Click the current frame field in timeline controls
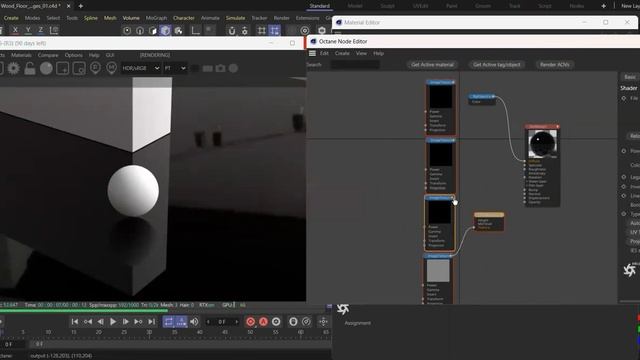640x360 pixels. tap(222, 322)
